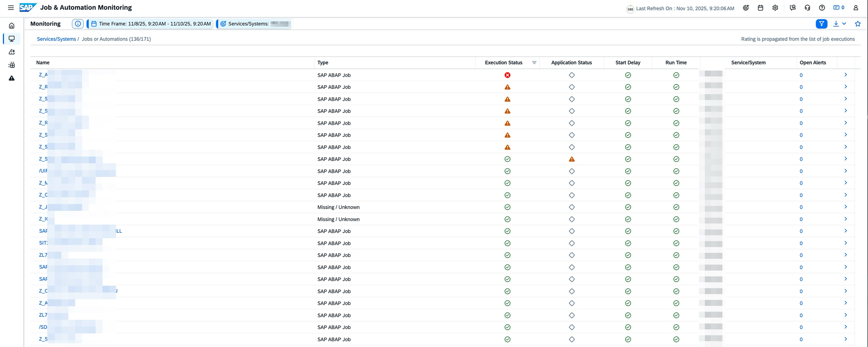Image resolution: width=868 pixels, height=347 pixels.
Task: Click the auto-refresh countdown circle
Action: tap(630, 9)
